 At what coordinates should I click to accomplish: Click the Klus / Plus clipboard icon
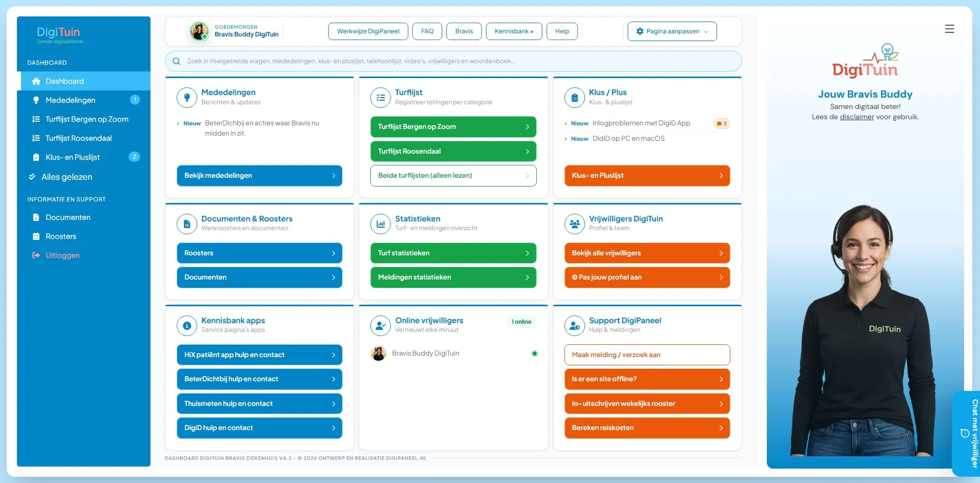575,97
